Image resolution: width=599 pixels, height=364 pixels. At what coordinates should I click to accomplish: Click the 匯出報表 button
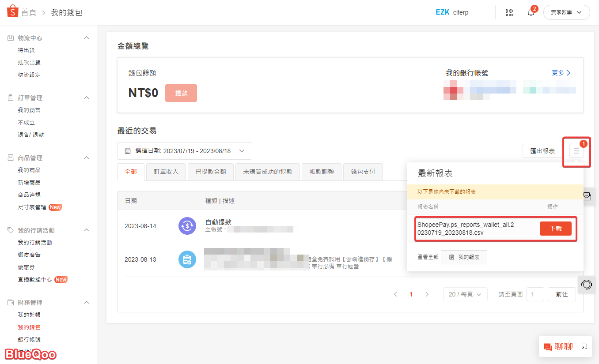542,151
